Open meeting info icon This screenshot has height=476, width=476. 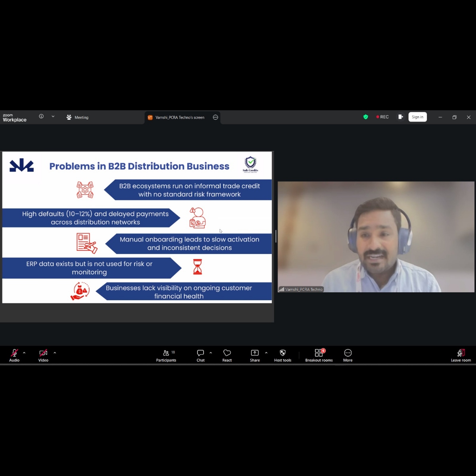pos(41,117)
